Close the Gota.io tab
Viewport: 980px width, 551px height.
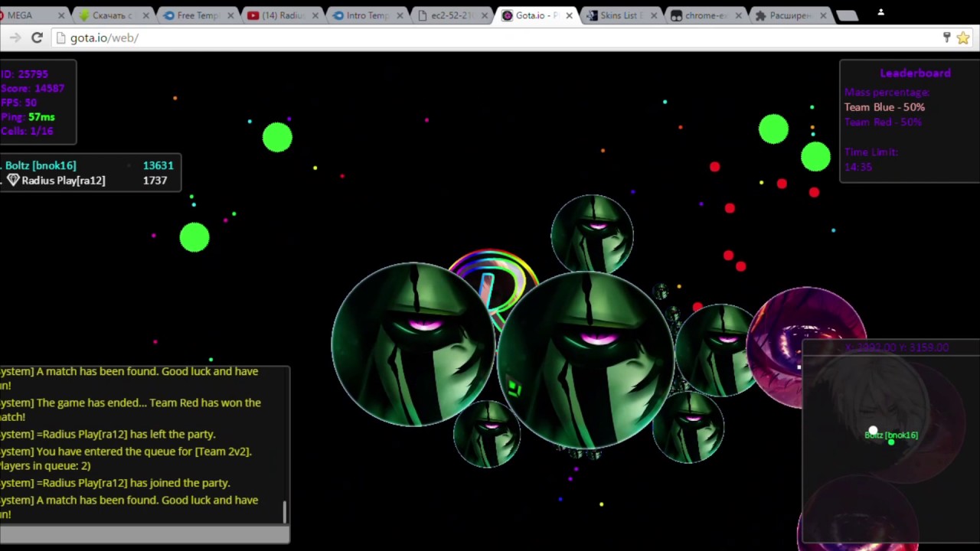click(x=569, y=15)
